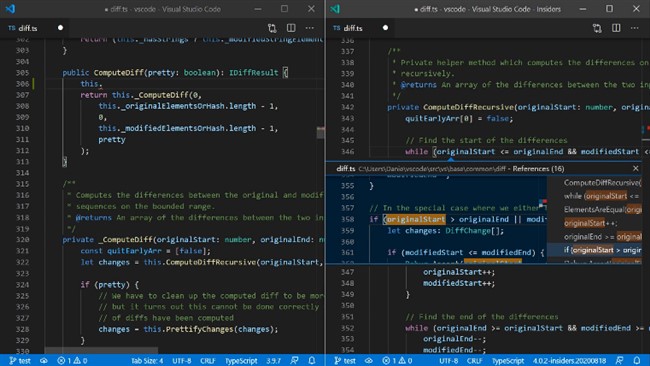Click 'References (16)' label in peek header

click(x=538, y=168)
